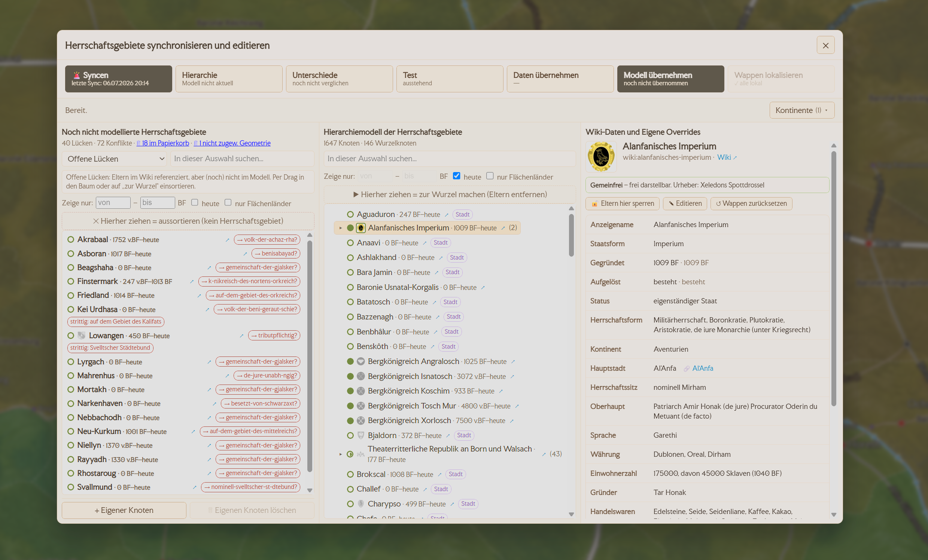Click external link icon for Baronie Usnatal-Korgalis
The image size is (928, 560).
point(483,288)
